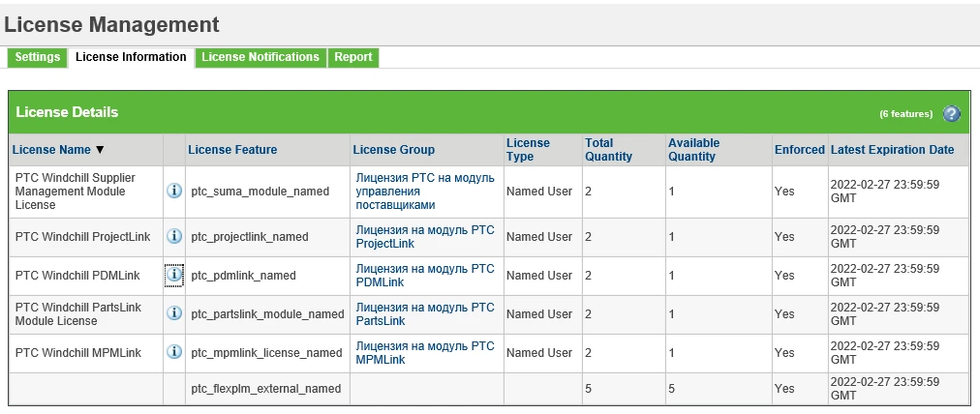Click the License Management page title
This screenshot has height=414, width=980.
(112, 24)
